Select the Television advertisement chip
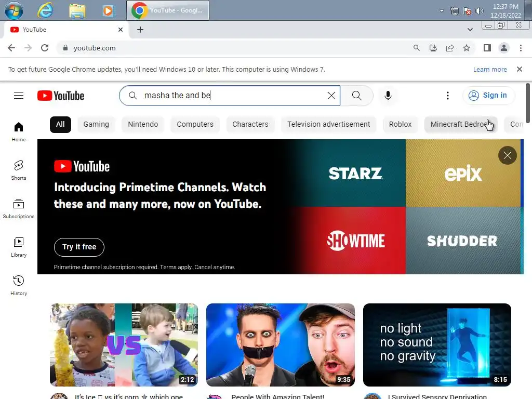 [329, 124]
